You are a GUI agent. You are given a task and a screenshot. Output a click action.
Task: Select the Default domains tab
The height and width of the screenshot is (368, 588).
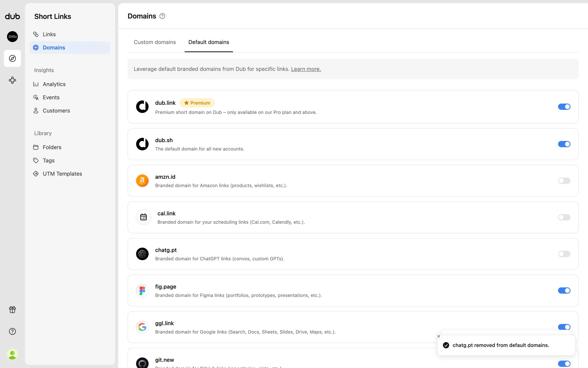click(209, 42)
